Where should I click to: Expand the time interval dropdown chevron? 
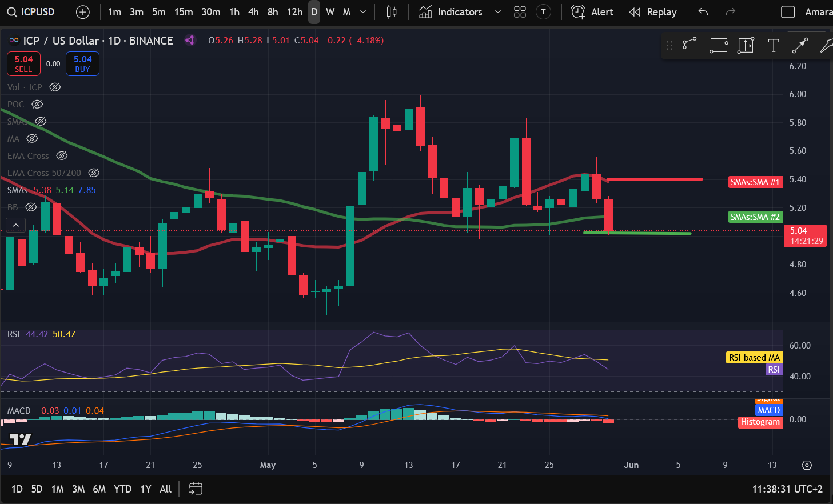tap(363, 12)
